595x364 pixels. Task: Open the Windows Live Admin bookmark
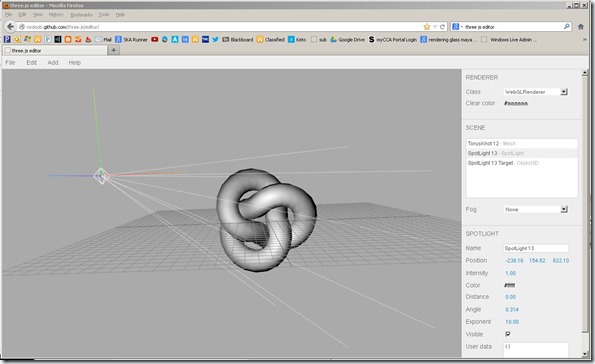508,39
